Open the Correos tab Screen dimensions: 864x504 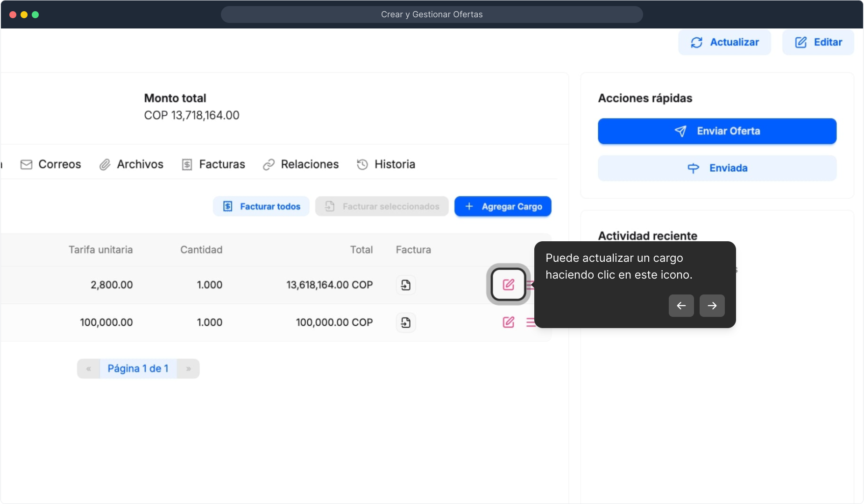tap(50, 164)
